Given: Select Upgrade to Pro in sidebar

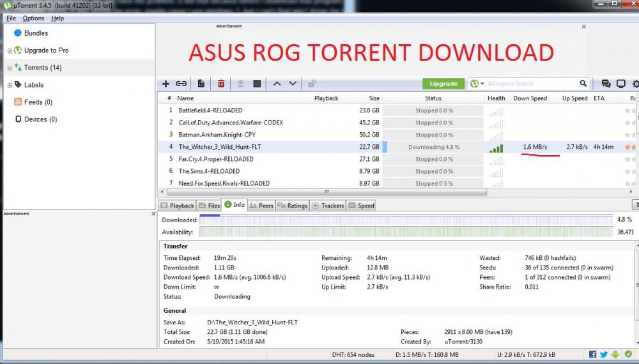Looking at the screenshot, I should (46, 50).
